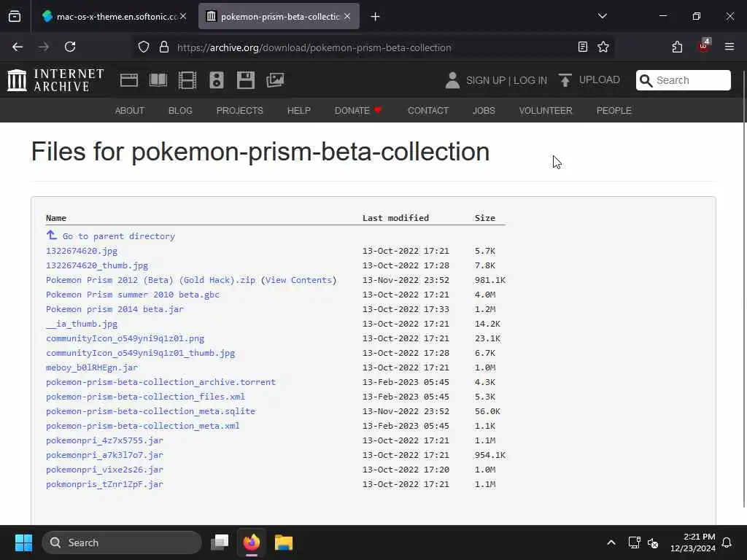Click the Windows taskbar Search box

point(122,542)
